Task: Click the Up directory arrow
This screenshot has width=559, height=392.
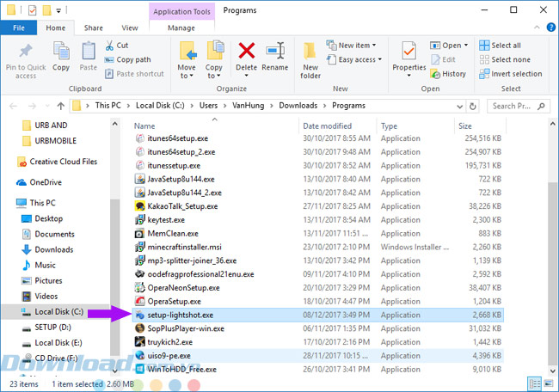Action: (x=60, y=107)
